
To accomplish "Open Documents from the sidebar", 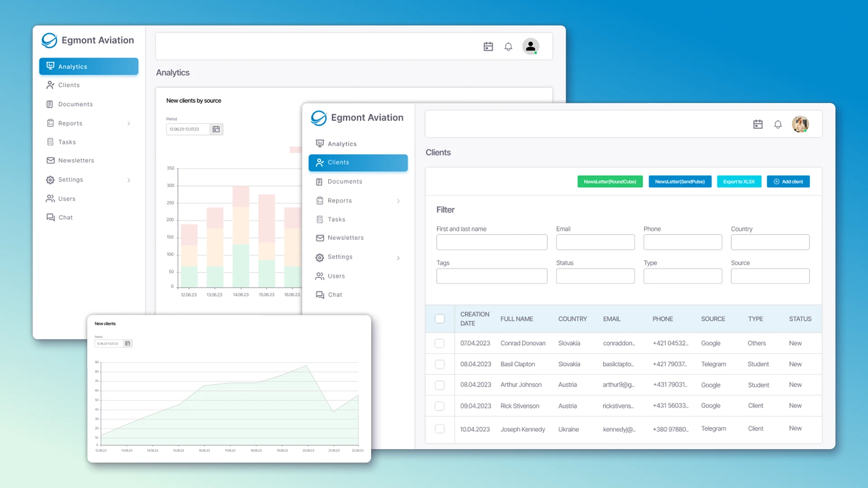I will pyautogui.click(x=344, y=181).
